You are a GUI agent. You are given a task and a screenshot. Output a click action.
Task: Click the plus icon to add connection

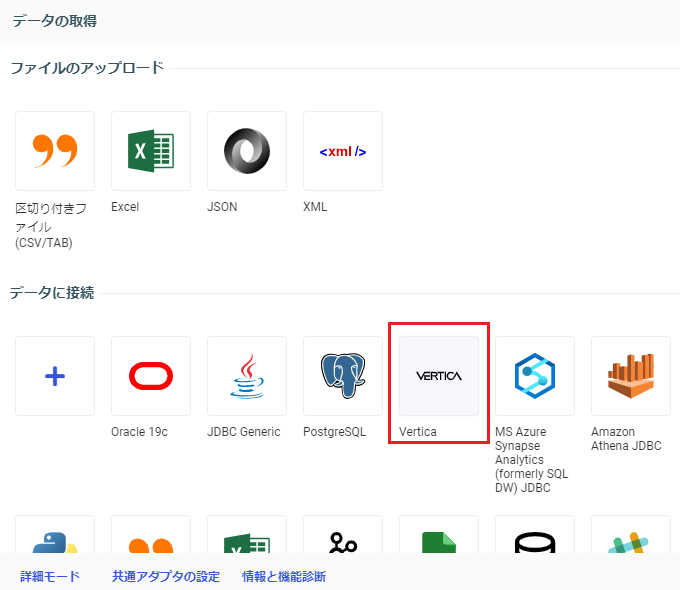(55, 376)
